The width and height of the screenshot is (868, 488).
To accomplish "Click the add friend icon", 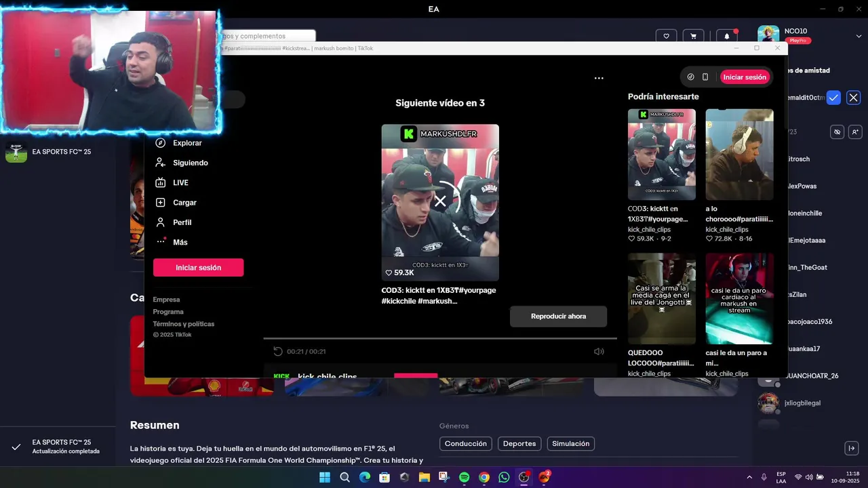I will click(x=855, y=132).
